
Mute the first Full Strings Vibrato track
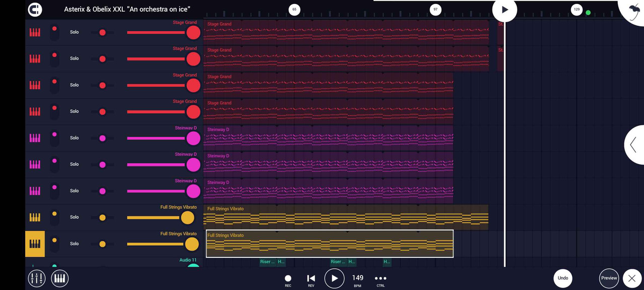click(54, 217)
